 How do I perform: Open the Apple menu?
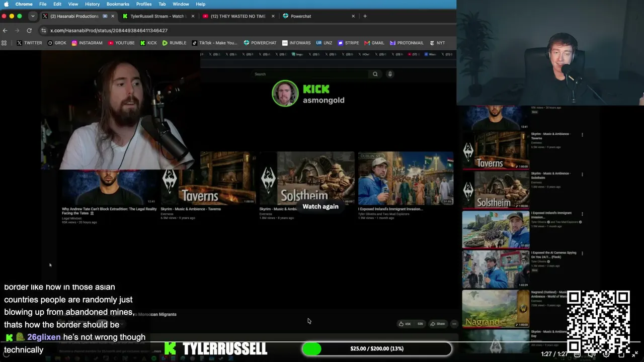point(6,4)
